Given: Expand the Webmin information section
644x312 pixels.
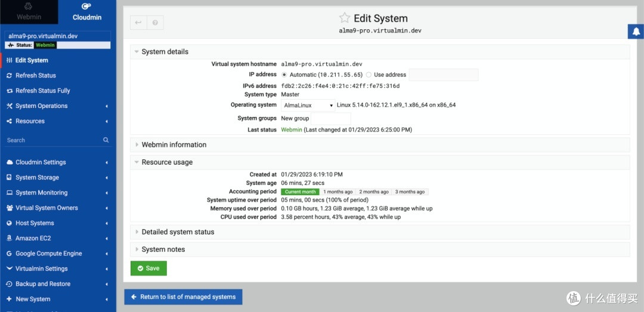Looking at the screenshot, I should pos(380,145).
